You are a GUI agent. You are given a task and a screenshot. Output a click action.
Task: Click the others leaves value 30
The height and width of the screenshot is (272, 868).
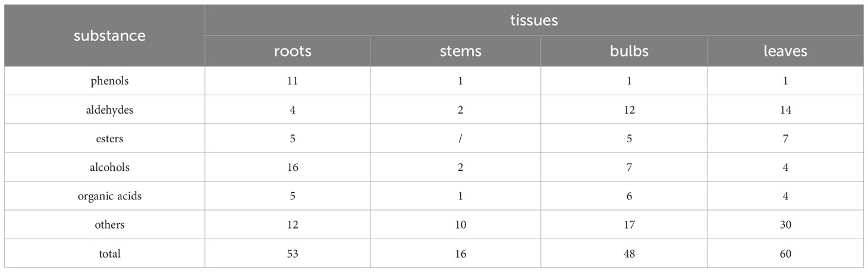785,225
